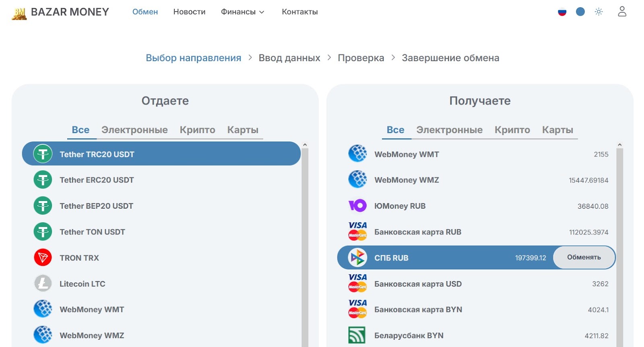Open the Контакты page
This screenshot has height=347, width=644.
click(299, 12)
